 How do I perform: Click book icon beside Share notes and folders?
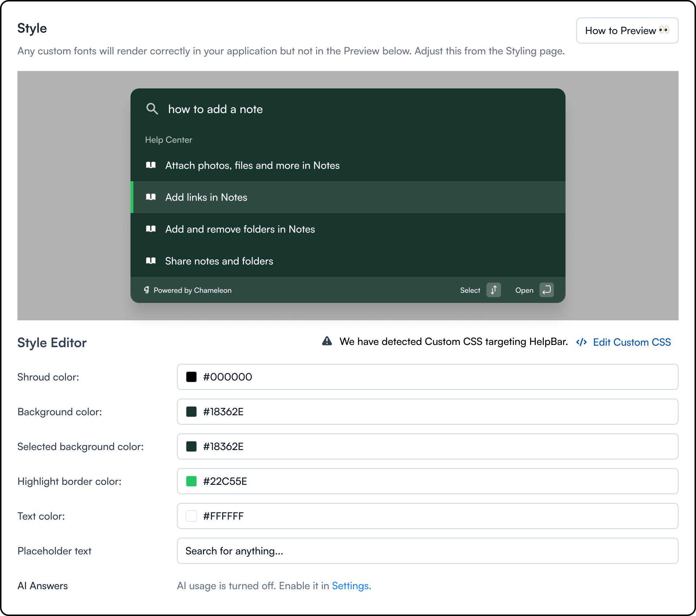[x=151, y=261]
